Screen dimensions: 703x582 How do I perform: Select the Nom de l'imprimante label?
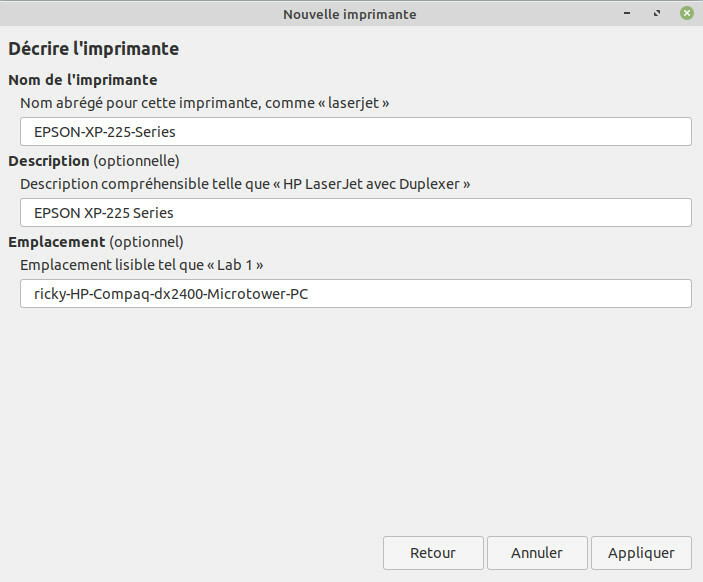point(83,80)
